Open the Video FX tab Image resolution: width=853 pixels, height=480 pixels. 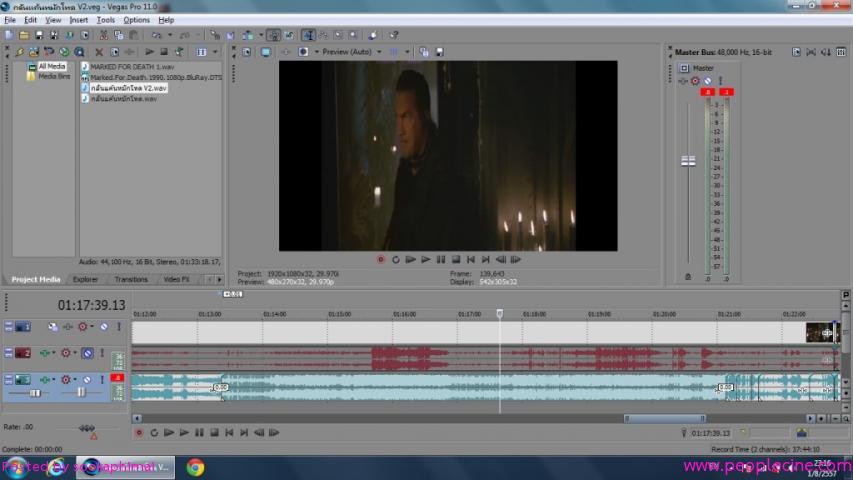176,279
